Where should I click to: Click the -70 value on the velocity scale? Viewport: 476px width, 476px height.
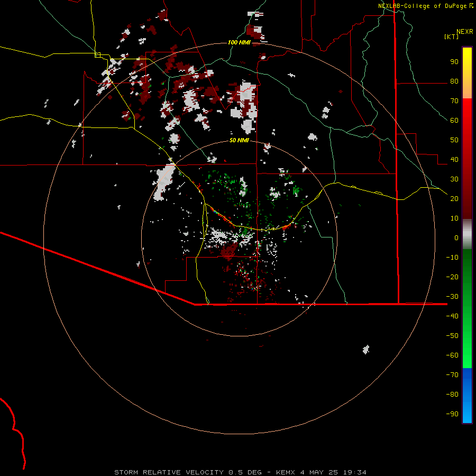click(452, 374)
